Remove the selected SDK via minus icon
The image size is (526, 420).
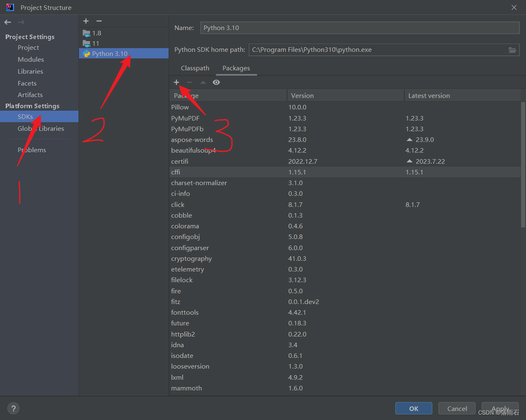(x=98, y=21)
